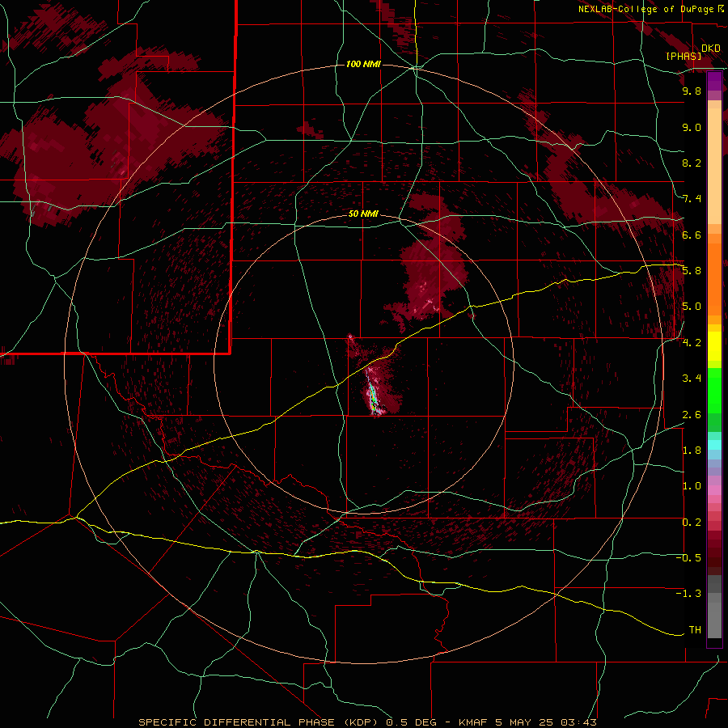Screen dimensions: 728x728
Task: Click the DKD product code label
Action: pyautogui.click(x=711, y=48)
